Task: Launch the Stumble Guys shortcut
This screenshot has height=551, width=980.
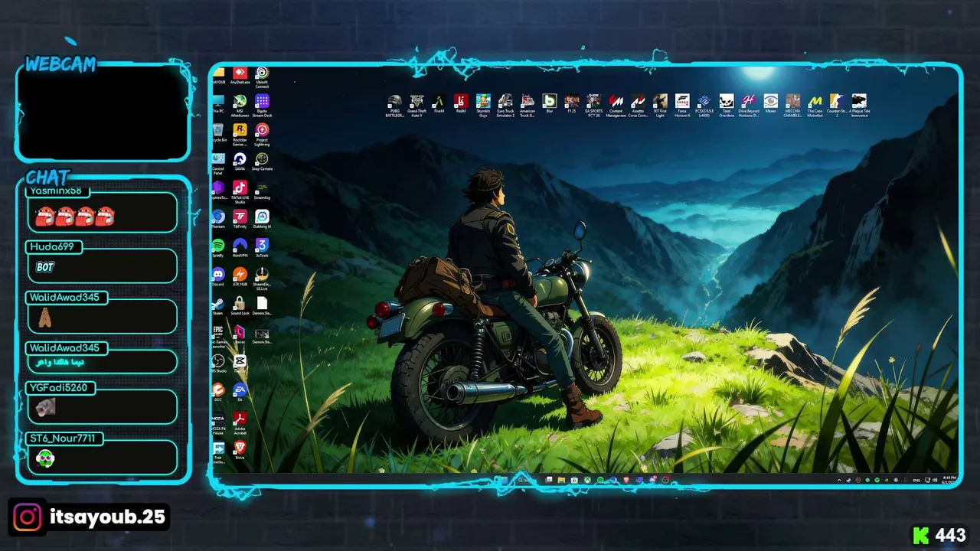Action: tap(483, 106)
